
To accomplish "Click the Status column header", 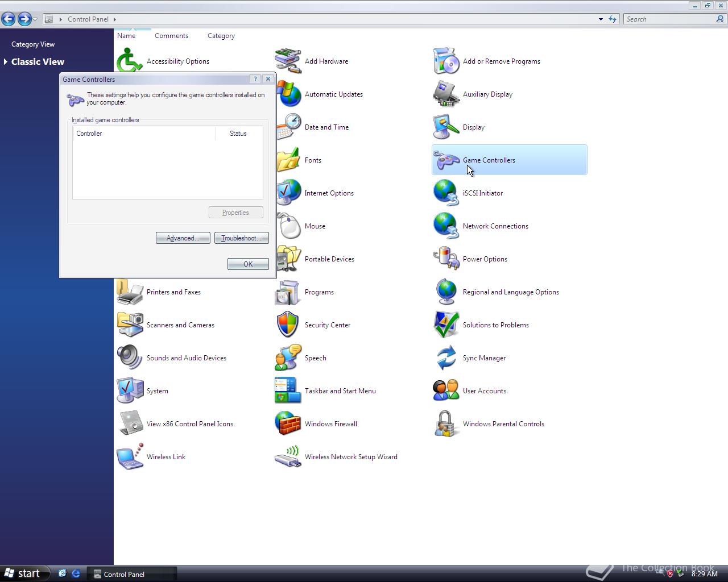I will tap(239, 134).
